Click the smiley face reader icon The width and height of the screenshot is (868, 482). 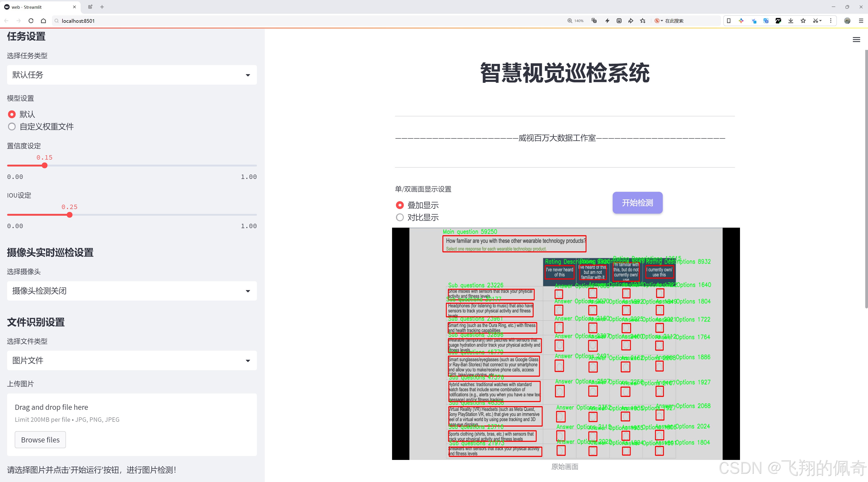coord(619,20)
